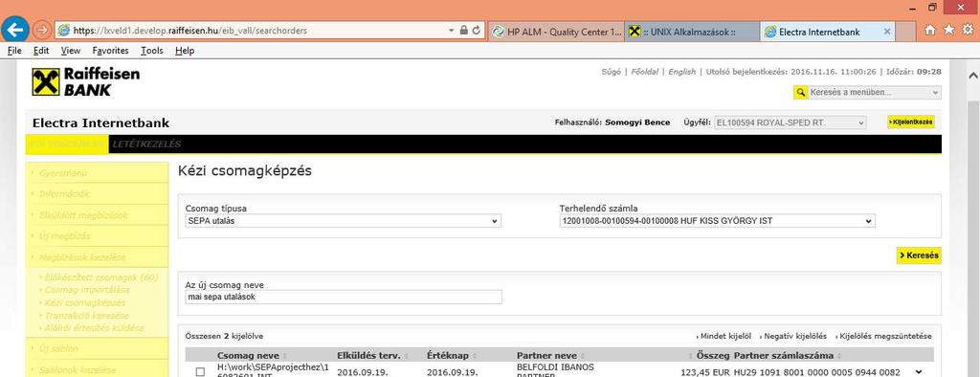This screenshot has width=980, height=377.
Task: Click the 123,45 EUR amount cell
Action: click(705, 372)
